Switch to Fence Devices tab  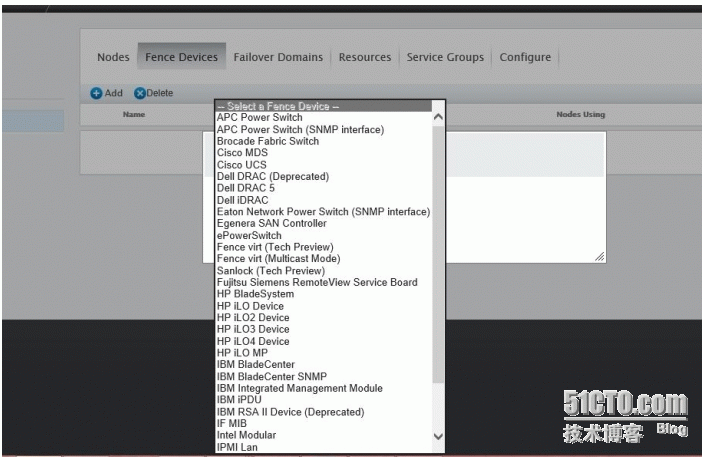click(x=181, y=57)
